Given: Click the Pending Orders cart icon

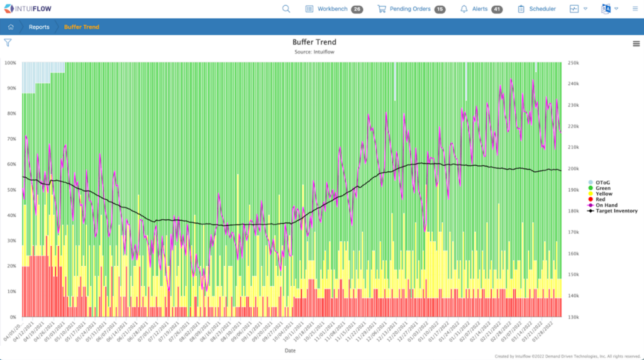Looking at the screenshot, I should (381, 9).
